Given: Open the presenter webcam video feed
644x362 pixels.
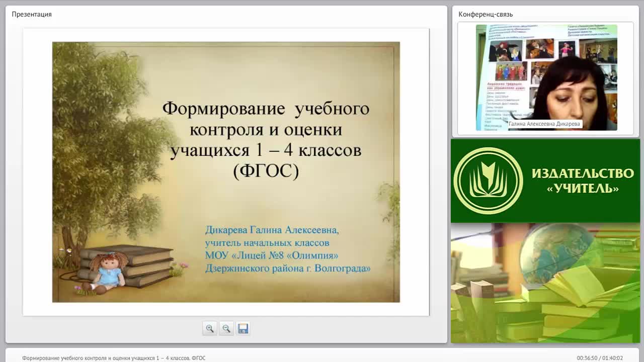Looking at the screenshot, I should tap(546, 77).
